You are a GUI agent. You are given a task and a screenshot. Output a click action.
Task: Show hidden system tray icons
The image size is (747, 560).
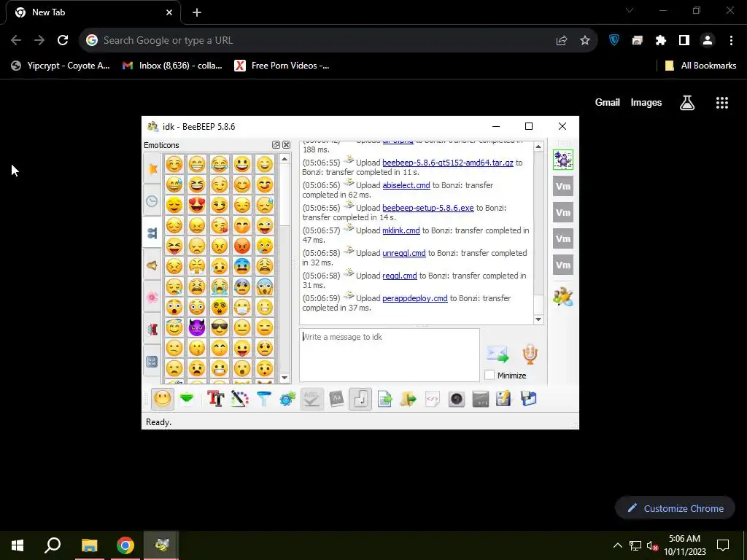pos(617,545)
